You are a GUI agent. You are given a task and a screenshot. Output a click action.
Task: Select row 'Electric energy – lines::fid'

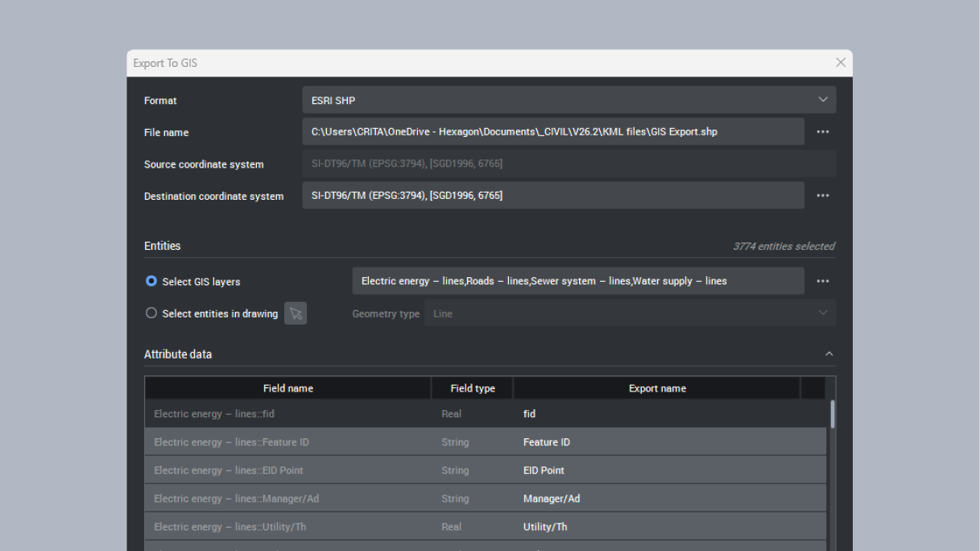click(486, 414)
